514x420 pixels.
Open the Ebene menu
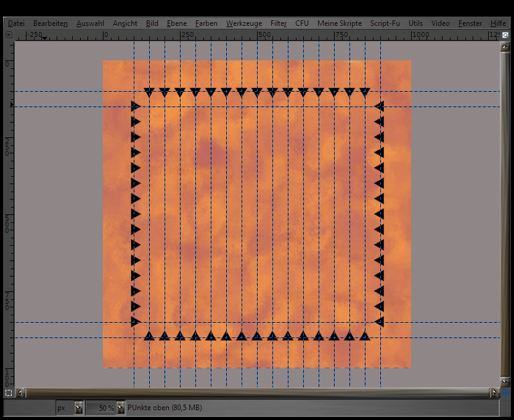tap(177, 23)
